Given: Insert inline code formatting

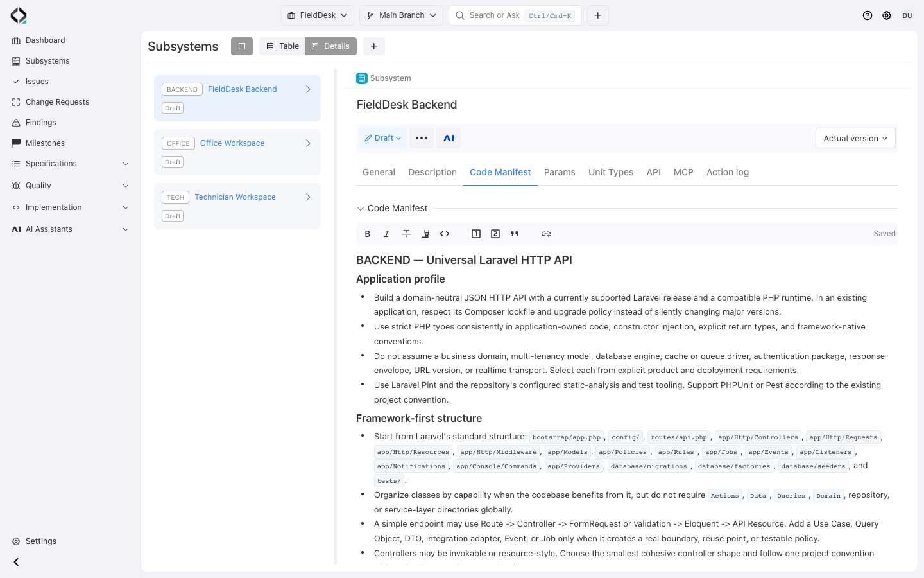Looking at the screenshot, I should point(445,234).
